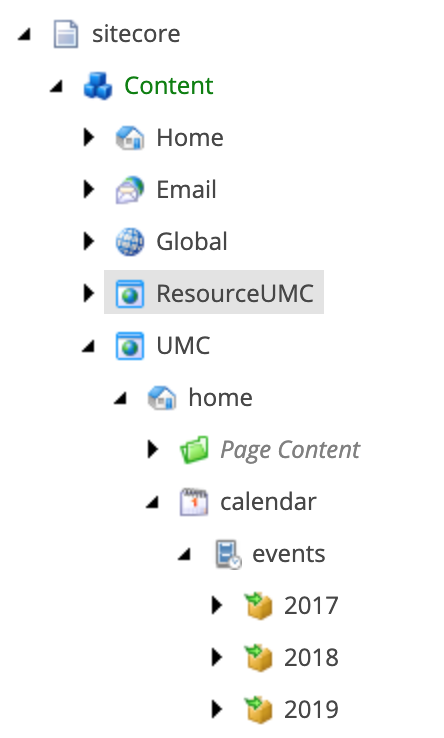The width and height of the screenshot is (444, 738).
Task: Click the Email envelope globe icon
Action: pyautogui.click(x=129, y=190)
